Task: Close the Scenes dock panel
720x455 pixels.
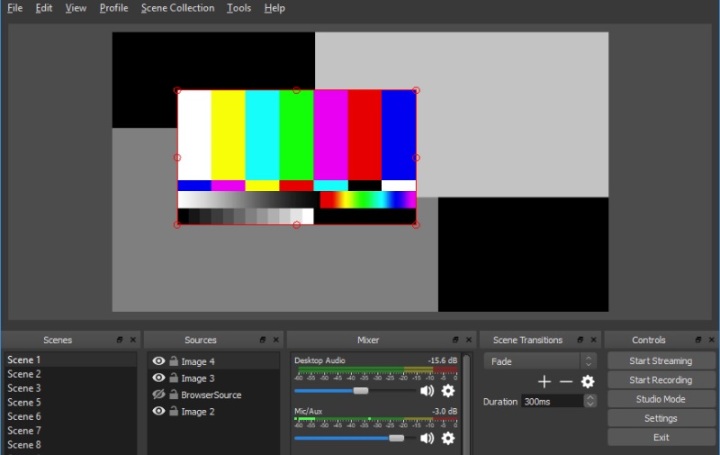Action: point(133,340)
